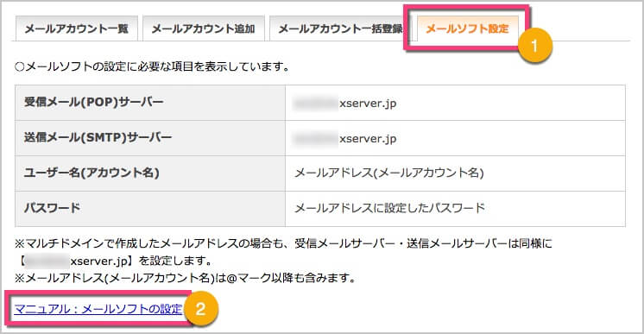Click the メールソフトの設定に必要な項目 description line
The height and width of the screenshot is (334, 644).
[152, 66]
